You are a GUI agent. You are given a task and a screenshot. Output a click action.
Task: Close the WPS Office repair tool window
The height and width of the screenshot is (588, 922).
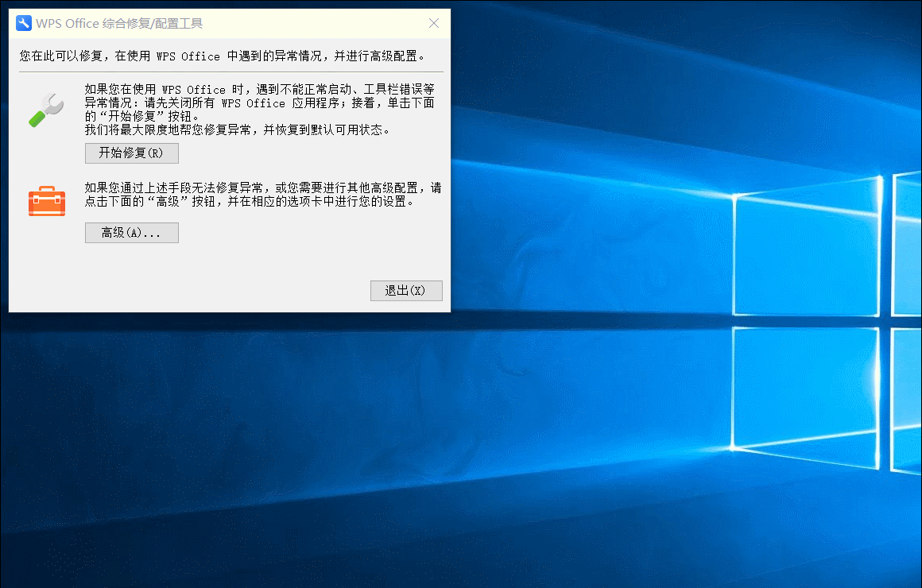pos(434,23)
